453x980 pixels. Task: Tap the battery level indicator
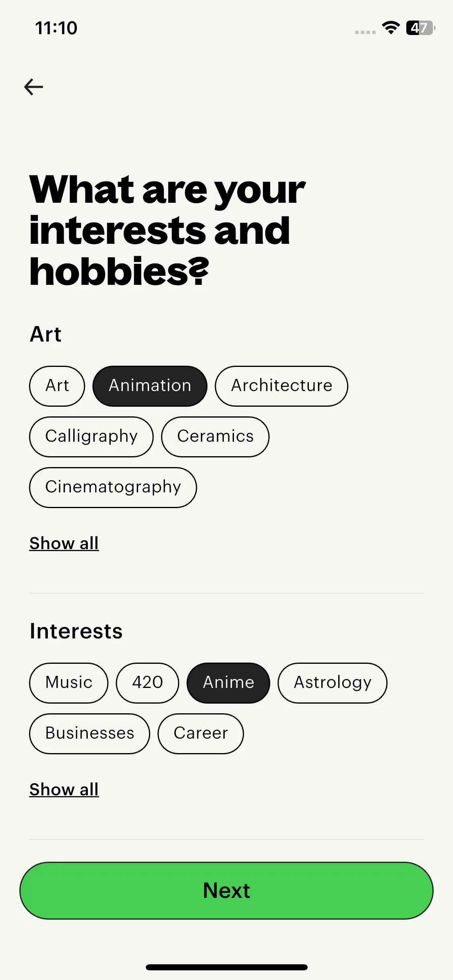click(x=420, y=28)
